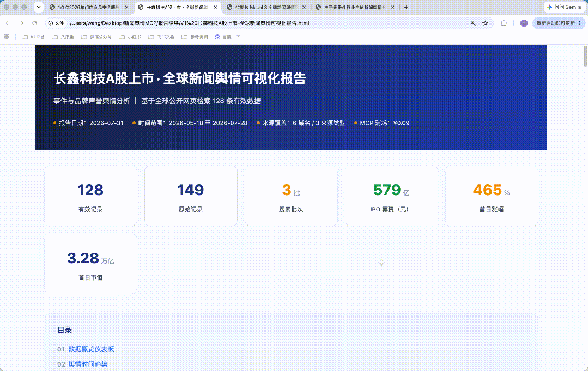Image resolution: width=588 pixels, height=371 pixels.
Task: Click the 时间范围：2026-05-18 至 2026-07-28 text
Action: tap(192, 123)
